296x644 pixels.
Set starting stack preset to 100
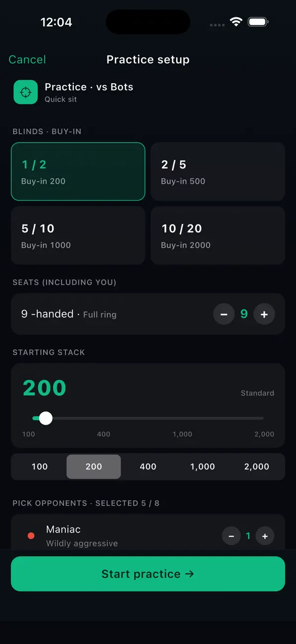coord(40,467)
